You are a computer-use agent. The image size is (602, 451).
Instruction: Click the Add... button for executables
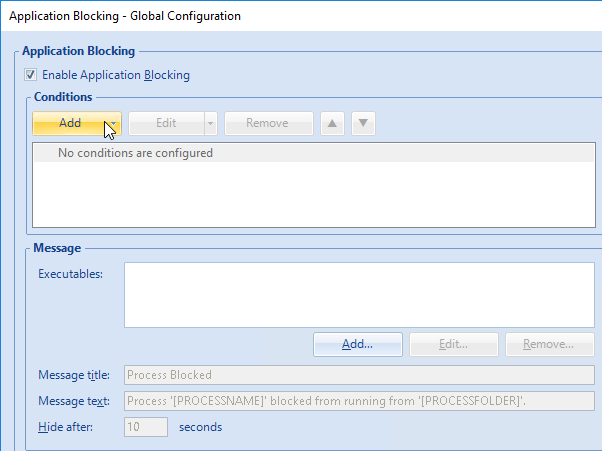[358, 344]
